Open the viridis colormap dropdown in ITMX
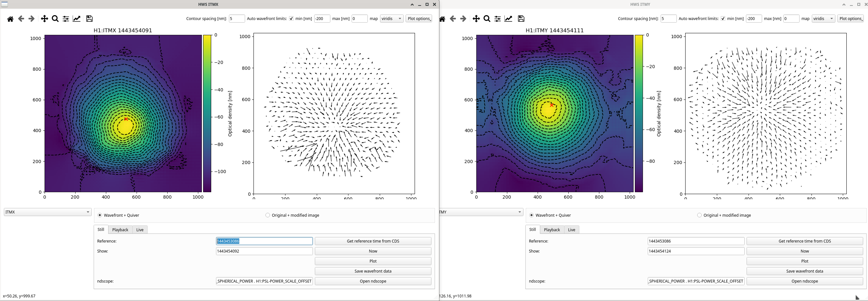The width and height of the screenshot is (868, 301). pyautogui.click(x=392, y=18)
